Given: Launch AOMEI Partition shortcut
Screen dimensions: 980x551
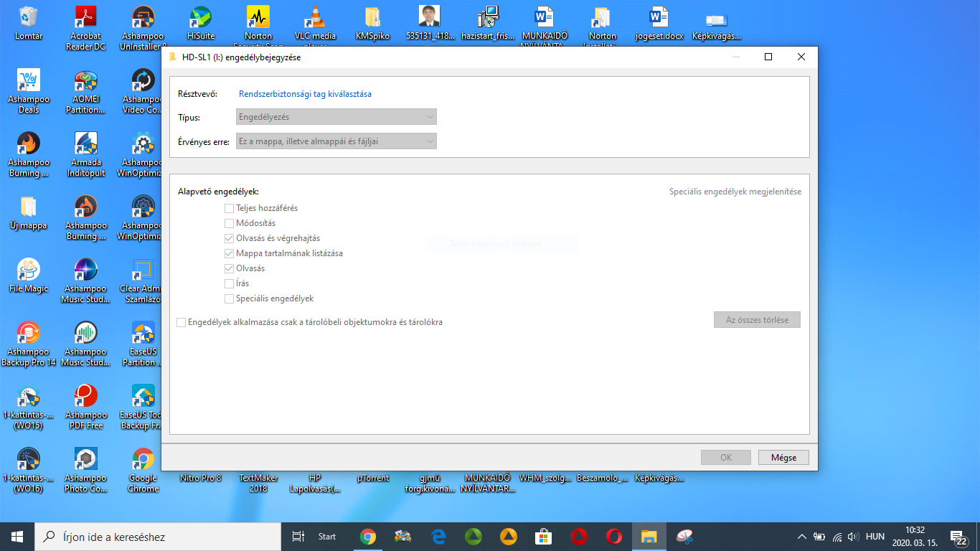Looking at the screenshot, I should pyautogui.click(x=86, y=91).
